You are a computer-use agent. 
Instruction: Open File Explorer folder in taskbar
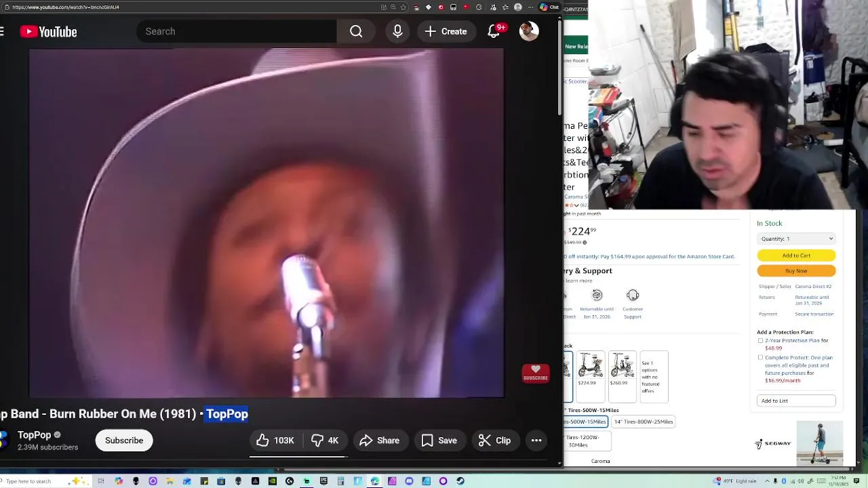pos(170,481)
